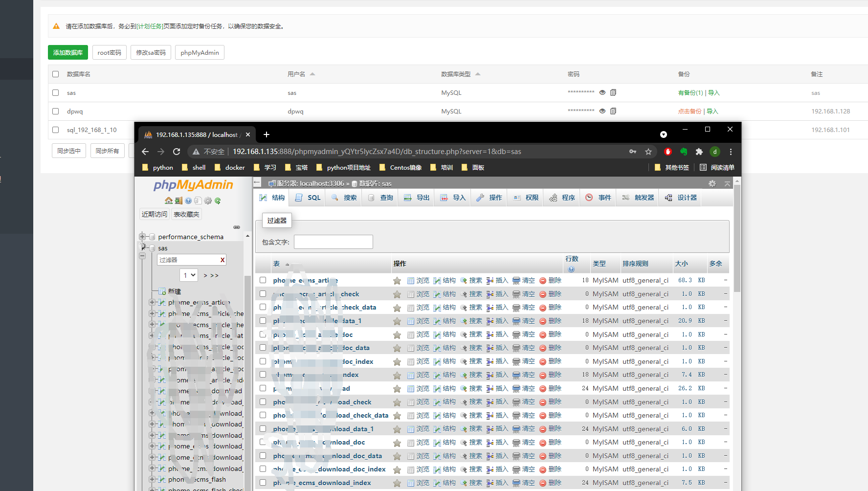Click 同步所有 button
The image size is (868, 491).
[x=108, y=151]
